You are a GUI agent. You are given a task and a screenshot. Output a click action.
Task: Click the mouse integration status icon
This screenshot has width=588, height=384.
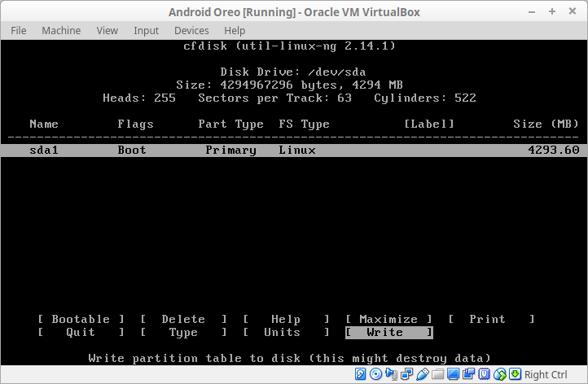[x=499, y=374]
